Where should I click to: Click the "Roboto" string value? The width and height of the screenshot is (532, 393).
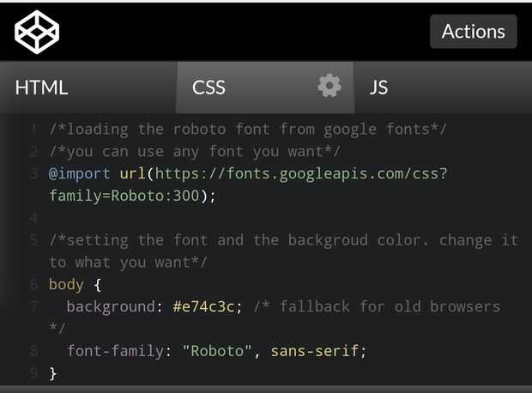coord(217,351)
